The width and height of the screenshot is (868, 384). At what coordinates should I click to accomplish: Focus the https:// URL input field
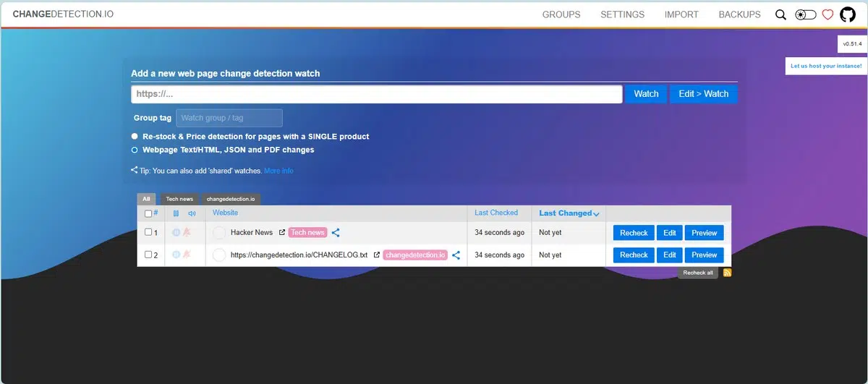376,94
